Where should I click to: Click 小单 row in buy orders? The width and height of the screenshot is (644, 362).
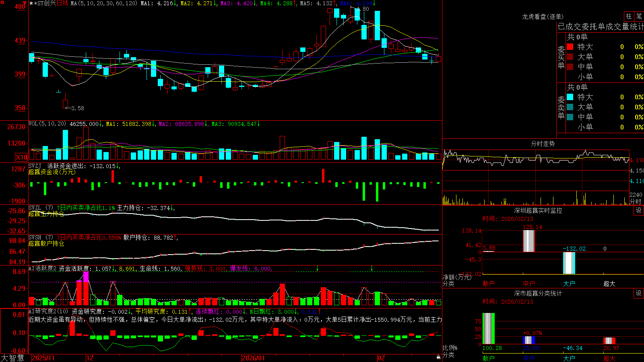[605, 77]
